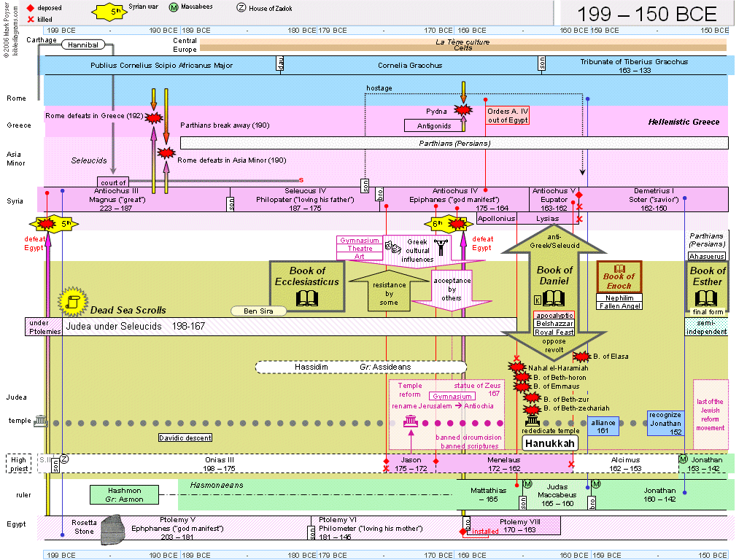The image size is (747, 560).
Task: Select the Rosetta Stone image
Action: pyautogui.click(x=116, y=525)
